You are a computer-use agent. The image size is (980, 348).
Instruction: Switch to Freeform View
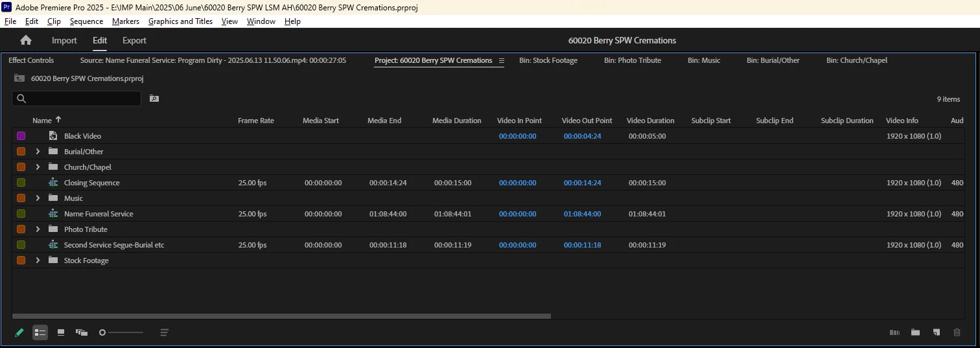(x=82, y=332)
